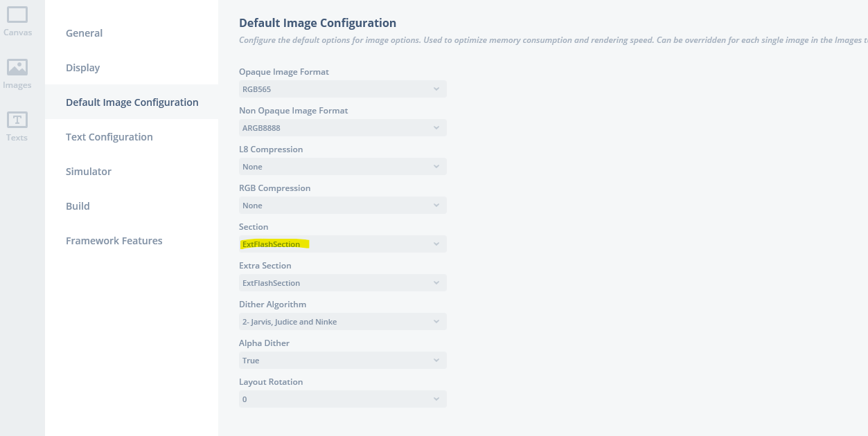
Task: Open the Texts view icon
Action: (17, 126)
